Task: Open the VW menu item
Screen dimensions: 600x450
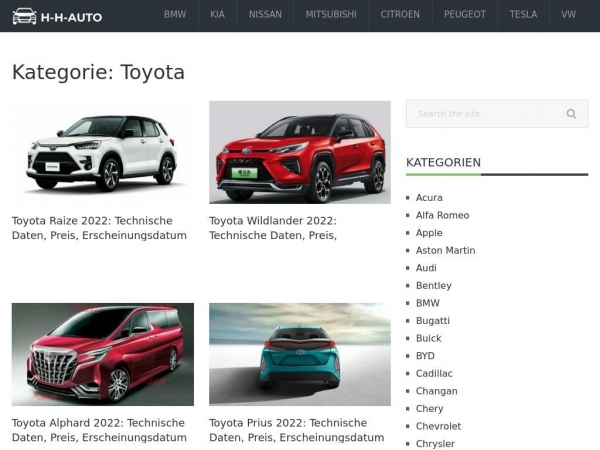Action: click(568, 15)
